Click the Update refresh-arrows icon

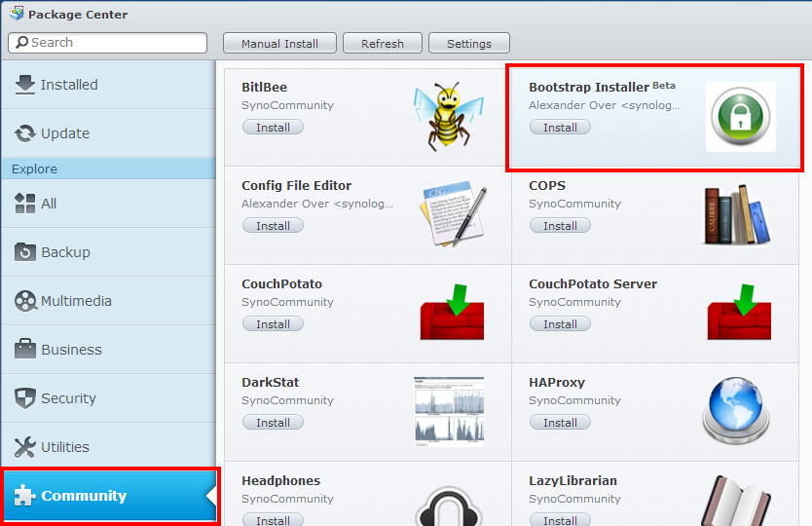[25, 133]
